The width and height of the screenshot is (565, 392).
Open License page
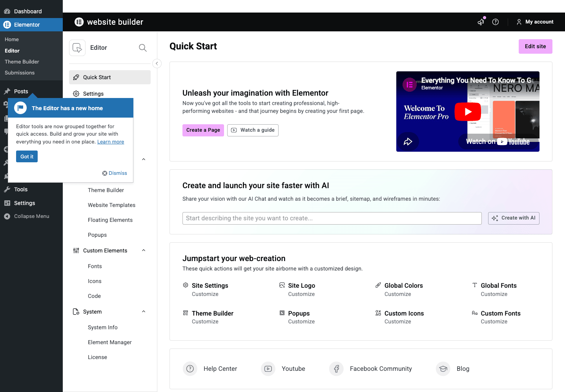point(97,357)
